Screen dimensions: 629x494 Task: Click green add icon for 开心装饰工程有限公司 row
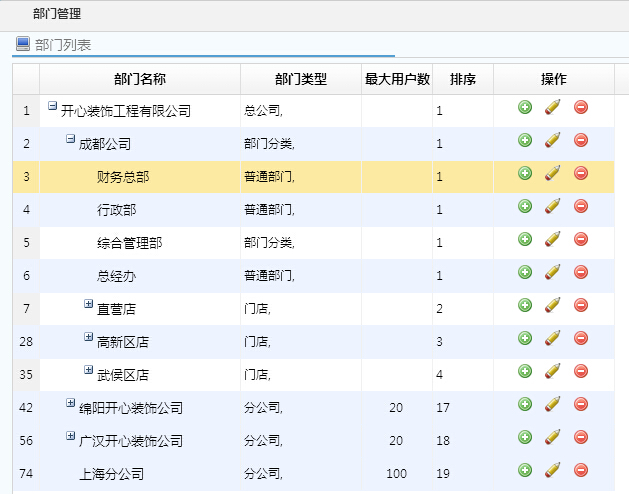click(525, 108)
